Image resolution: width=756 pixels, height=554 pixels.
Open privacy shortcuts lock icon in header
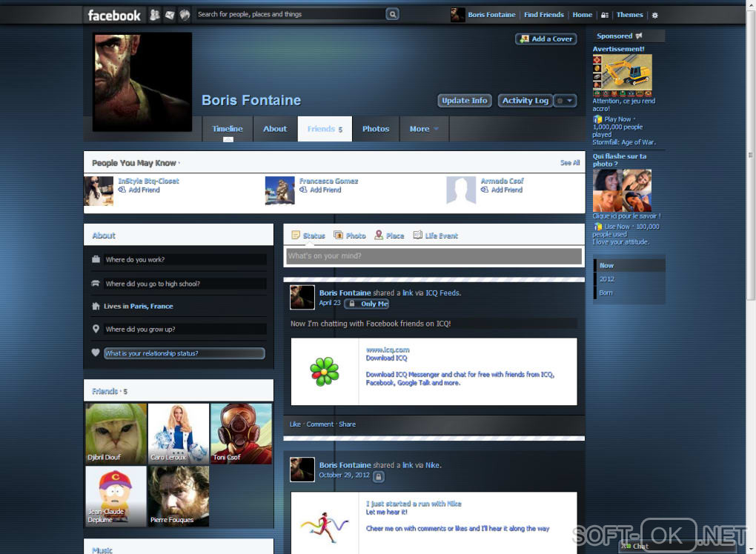605,15
